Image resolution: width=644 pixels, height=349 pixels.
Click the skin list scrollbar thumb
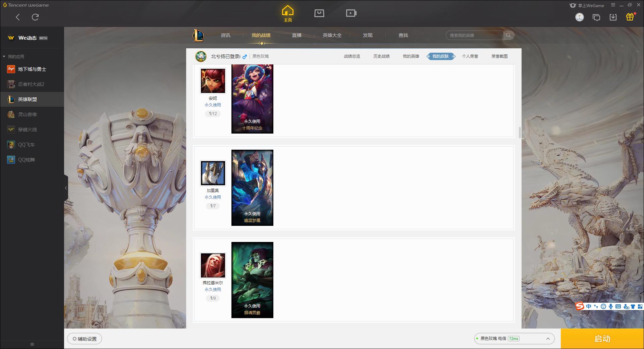coord(520,133)
